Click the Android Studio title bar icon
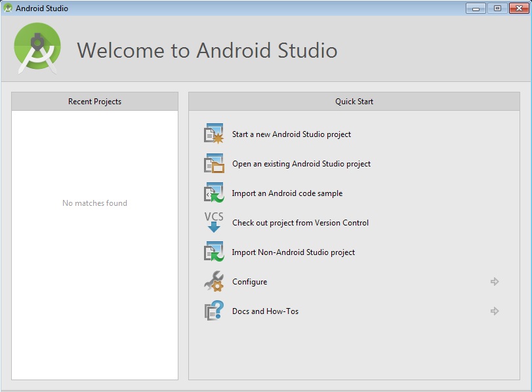The width and height of the screenshot is (532, 392). [8, 9]
